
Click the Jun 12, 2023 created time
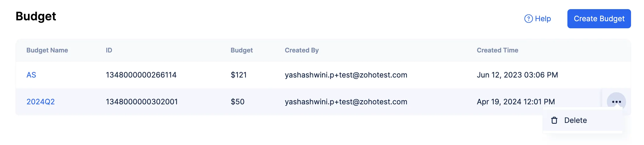coord(517,75)
